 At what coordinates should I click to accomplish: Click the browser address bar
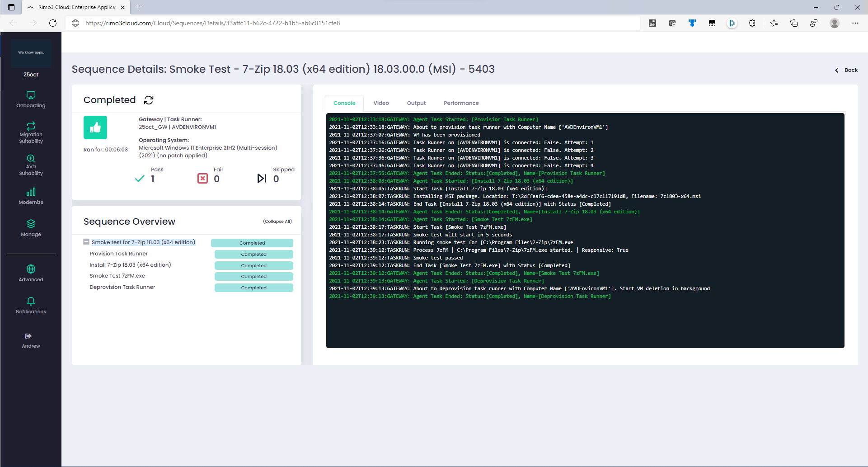tap(352, 23)
